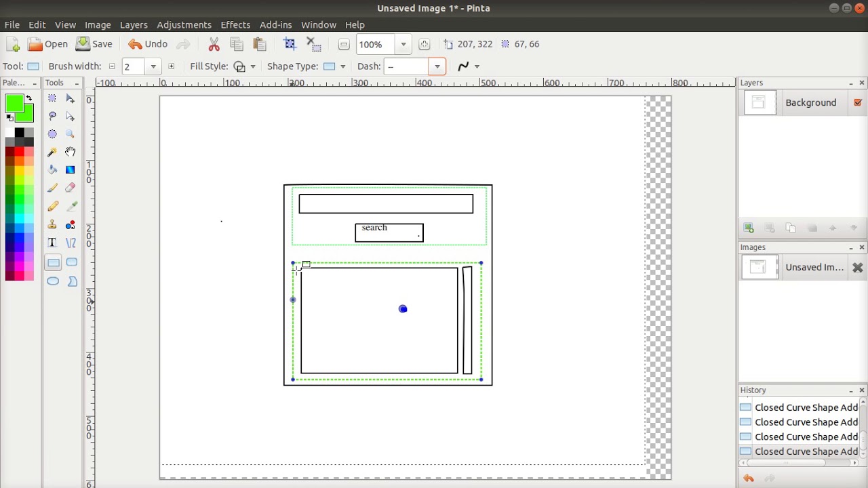Click the History panel horizontal scrollbar
The image size is (868, 488).
[787, 464]
